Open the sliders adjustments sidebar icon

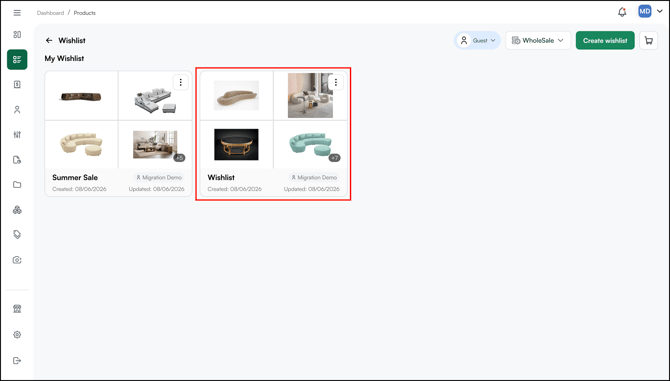(x=17, y=135)
